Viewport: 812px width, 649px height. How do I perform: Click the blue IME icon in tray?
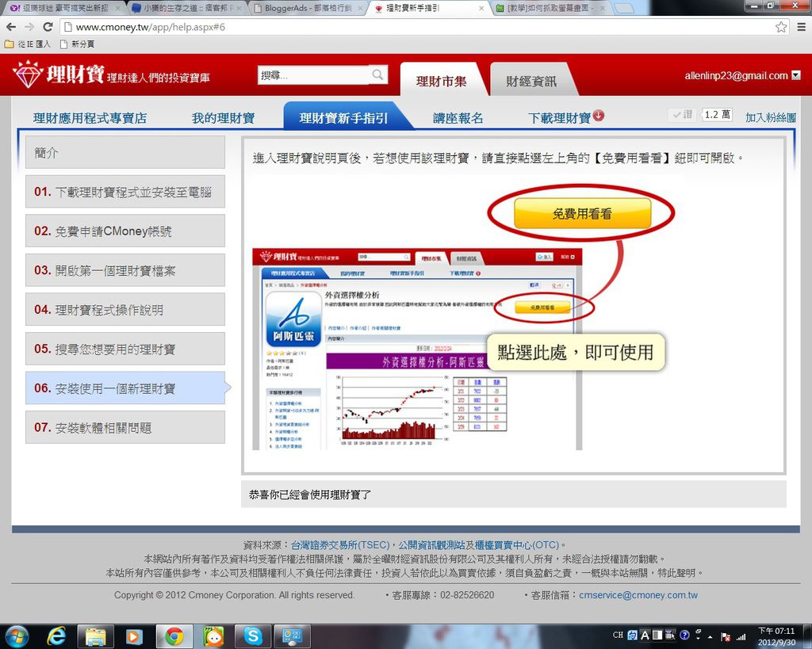tap(632, 635)
